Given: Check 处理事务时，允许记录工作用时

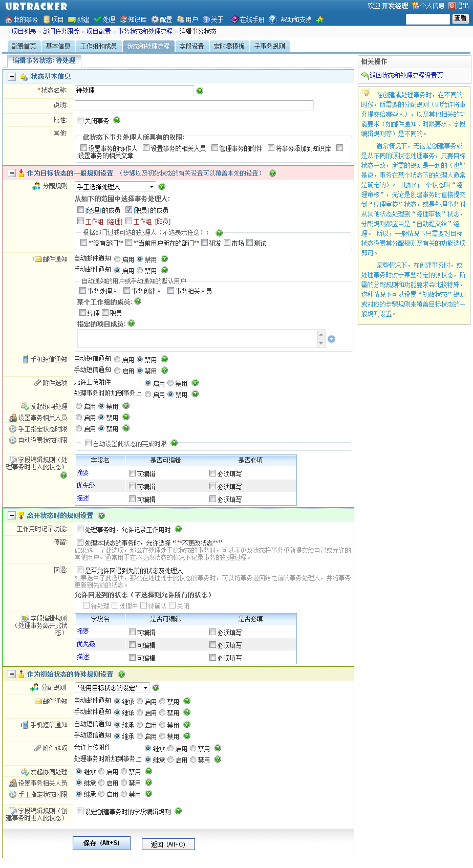Looking at the screenshot, I should [80, 529].
